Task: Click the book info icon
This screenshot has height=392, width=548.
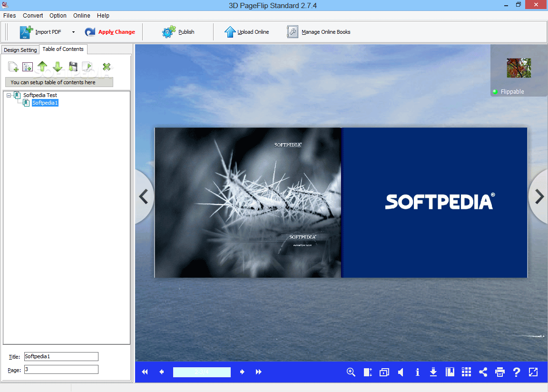Action: [417, 372]
